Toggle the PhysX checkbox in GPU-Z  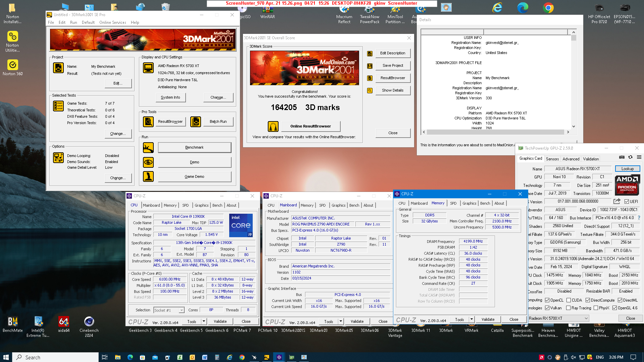pyautogui.click(x=596, y=308)
